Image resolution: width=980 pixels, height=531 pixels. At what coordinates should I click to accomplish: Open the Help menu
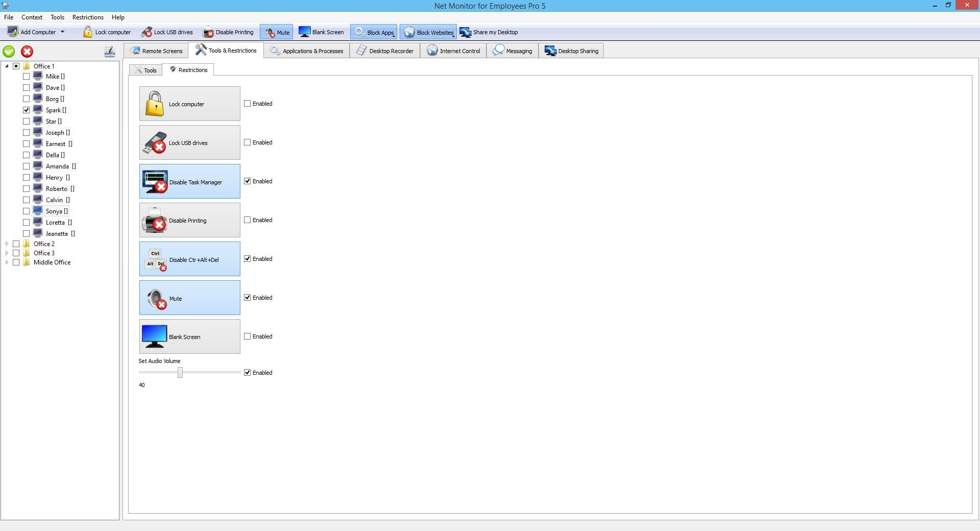click(x=118, y=17)
